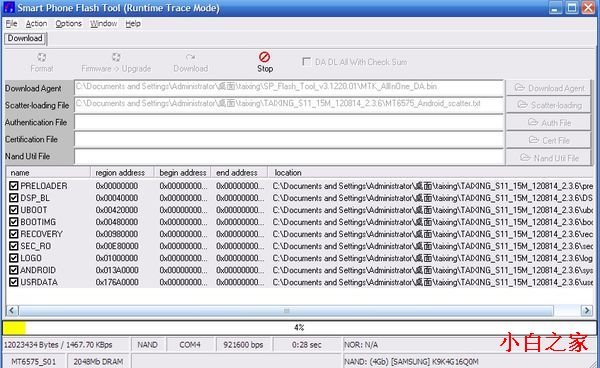Click the 0:28 sec elapsed time entry

click(x=307, y=345)
